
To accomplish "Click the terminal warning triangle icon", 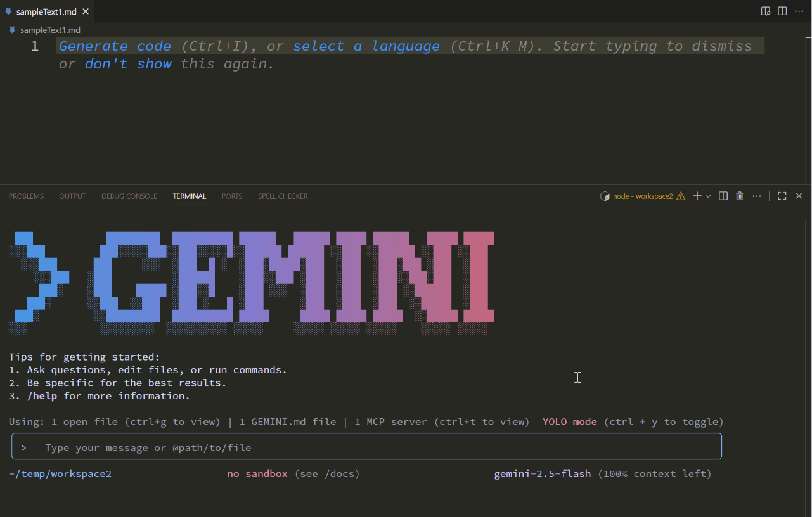I will 681,196.
